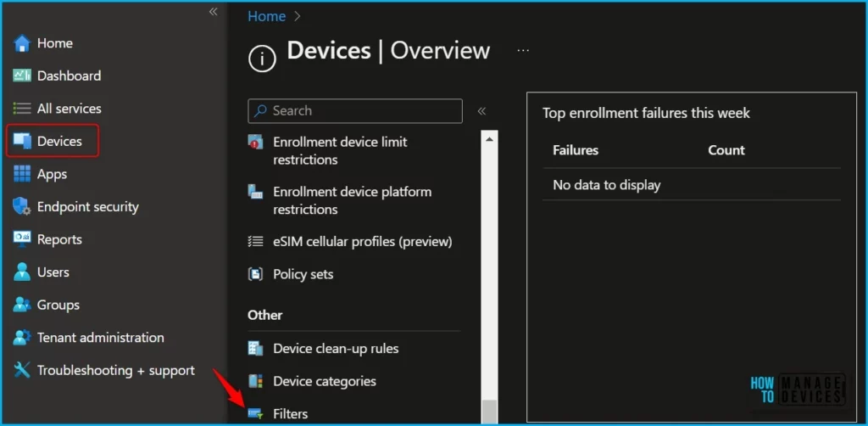This screenshot has width=868, height=426.
Task: Click the Policy sets icon
Action: (255, 274)
